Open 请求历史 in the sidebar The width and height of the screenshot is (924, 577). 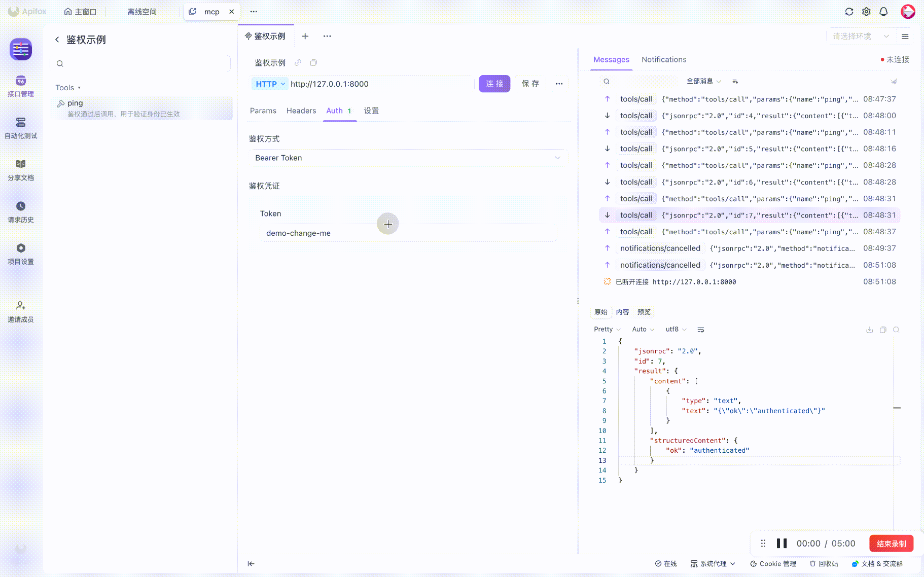[x=21, y=212]
